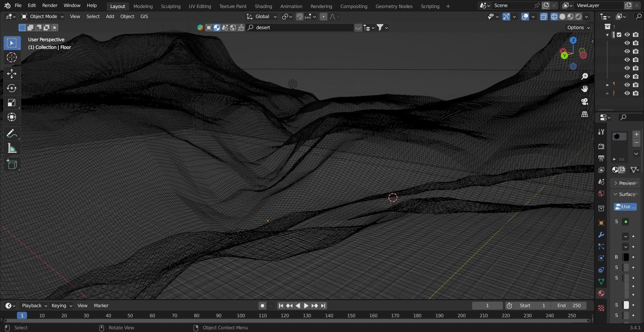Open the Object properties tab
The height and width of the screenshot is (332, 644).
pos(601,223)
